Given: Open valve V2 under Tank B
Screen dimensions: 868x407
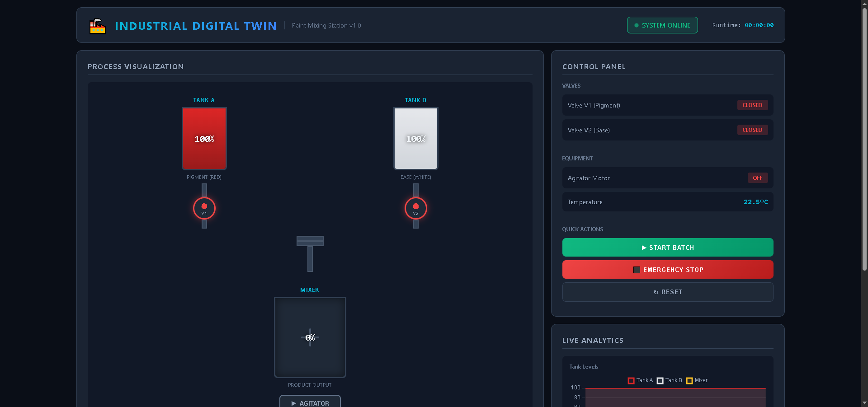Looking at the screenshot, I should [x=416, y=208].
